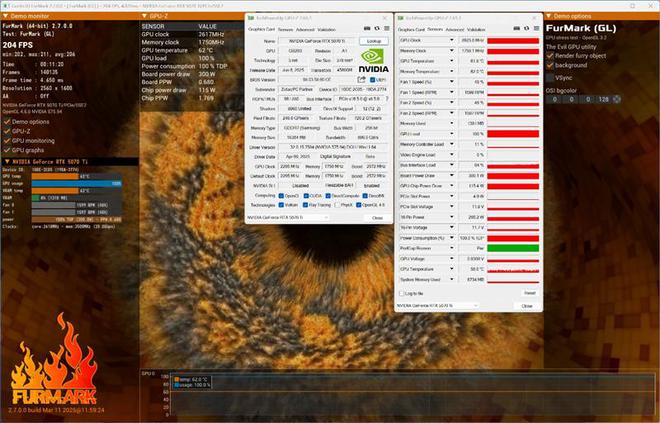Open the hamburger menu in GPU-Z Graphics Card window
660x423 pixels.
[386, 29]
